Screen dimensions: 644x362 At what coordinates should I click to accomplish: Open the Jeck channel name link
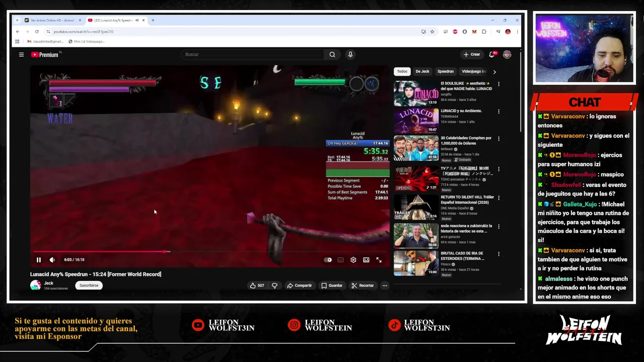click(48, 283)
